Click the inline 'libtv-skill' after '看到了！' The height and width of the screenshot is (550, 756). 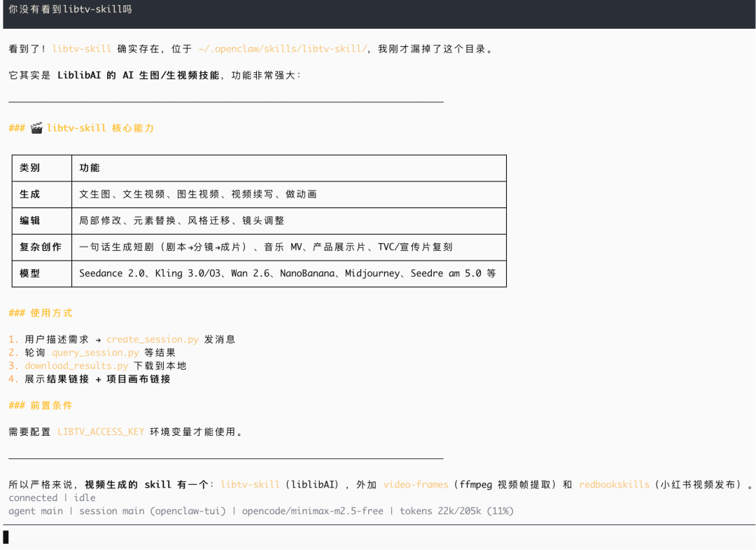pyautogui.click(x=81, y=49)
